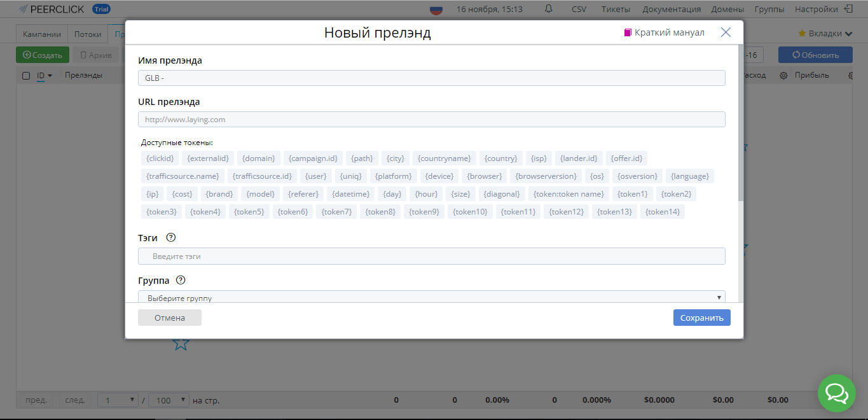Open the live chat support bubble

(x=836, y=393)
